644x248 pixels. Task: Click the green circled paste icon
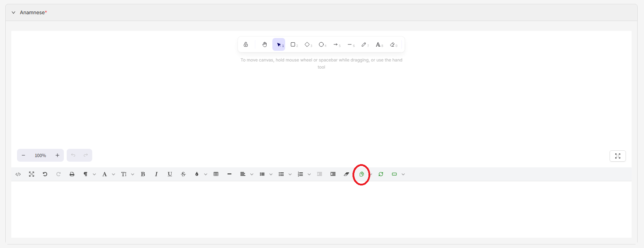point(361,174)
